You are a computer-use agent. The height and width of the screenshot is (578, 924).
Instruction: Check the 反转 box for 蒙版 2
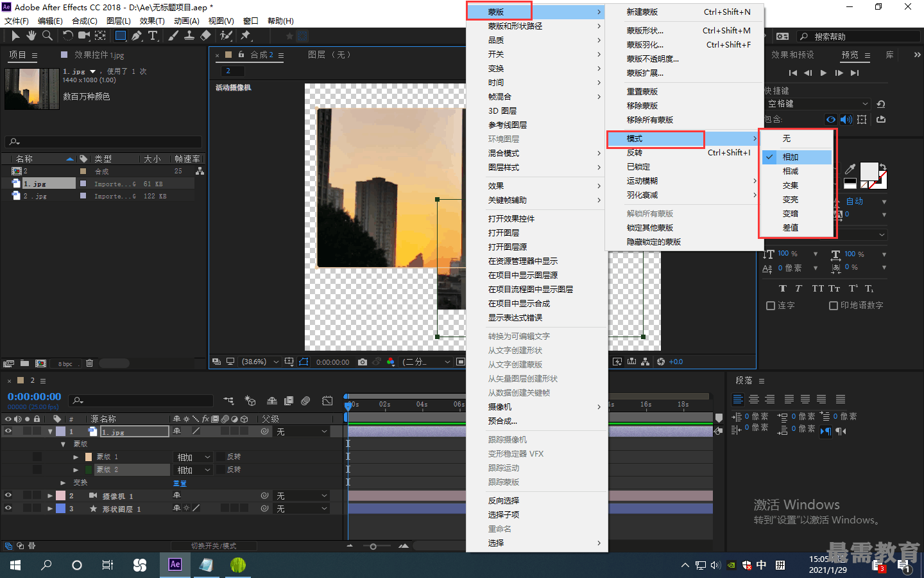[x=221, y=470]
